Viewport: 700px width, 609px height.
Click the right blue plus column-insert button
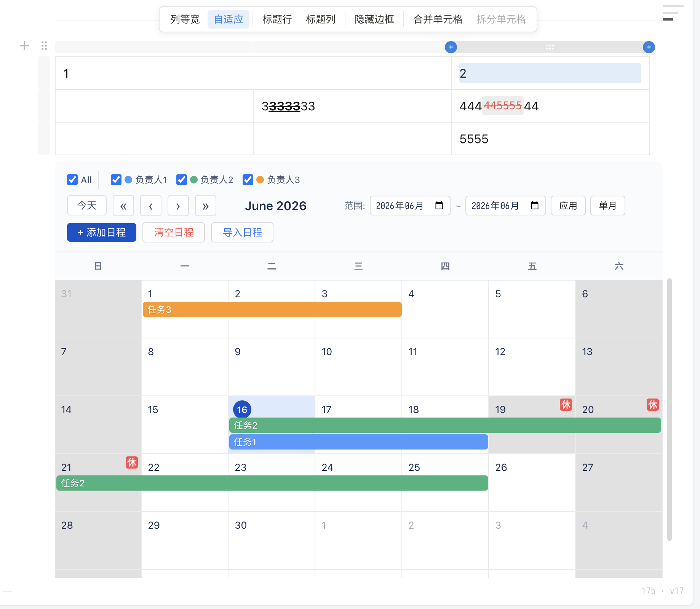click(x=649, y=47)
